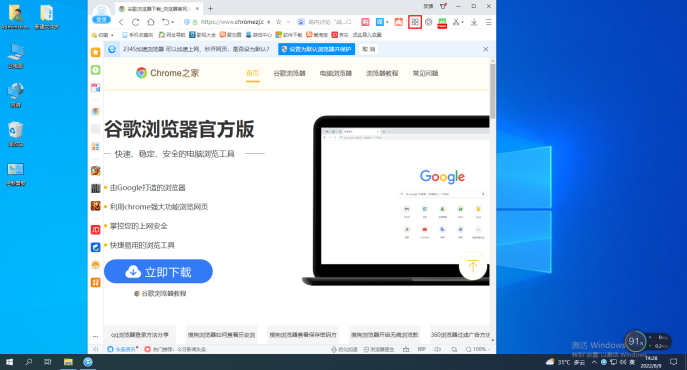Collapse the sidebar with bottom-left arrow

[96, 349]
